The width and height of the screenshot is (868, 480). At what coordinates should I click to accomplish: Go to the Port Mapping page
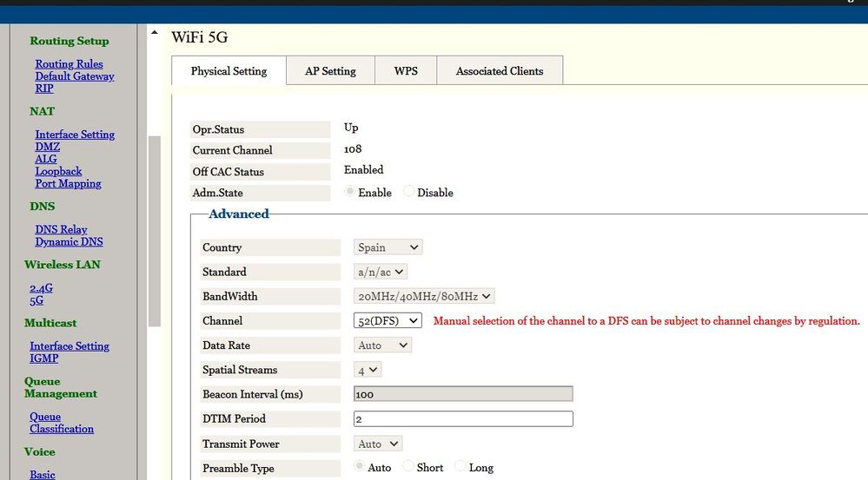[68, 184]
